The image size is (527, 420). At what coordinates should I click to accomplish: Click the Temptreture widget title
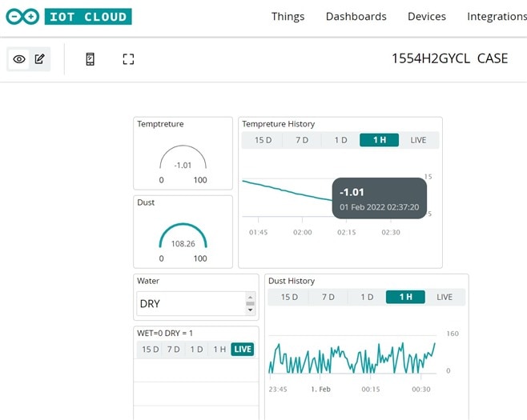coord(160,124)
